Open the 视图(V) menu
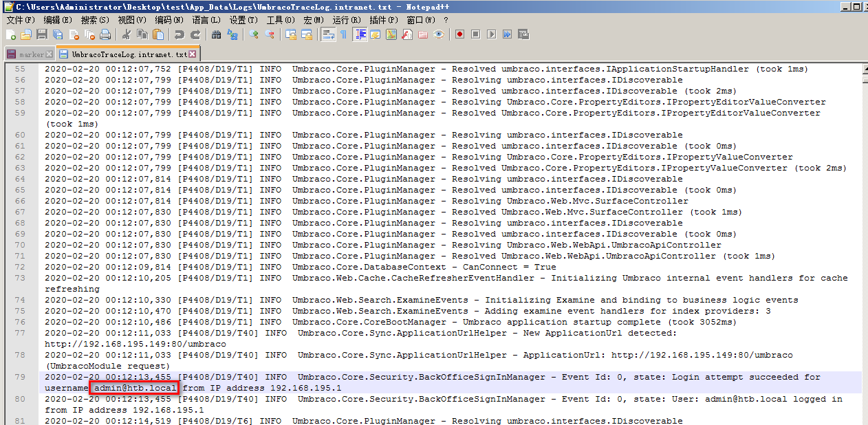The image size is (868, 425). point(132,20)
